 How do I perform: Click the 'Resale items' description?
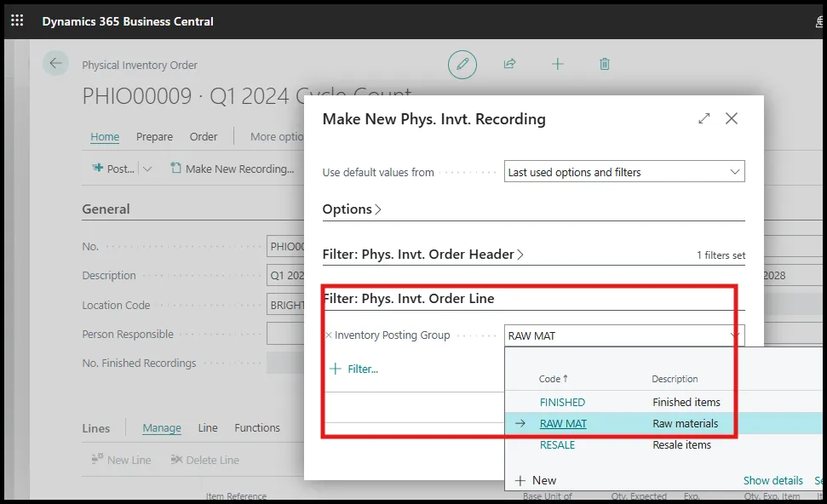coord(681,445)
